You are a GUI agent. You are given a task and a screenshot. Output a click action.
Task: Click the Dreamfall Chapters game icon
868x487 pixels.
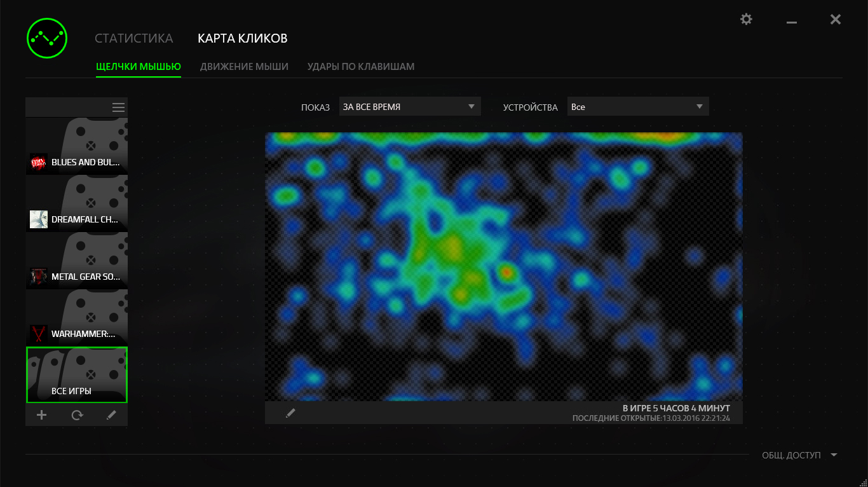click(39, 219)
